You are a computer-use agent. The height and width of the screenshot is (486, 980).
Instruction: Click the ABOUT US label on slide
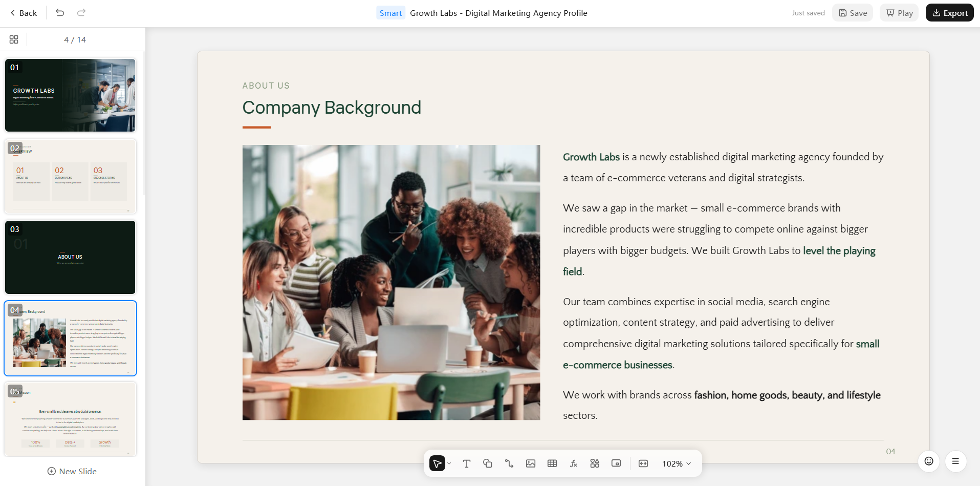[266, 86]
